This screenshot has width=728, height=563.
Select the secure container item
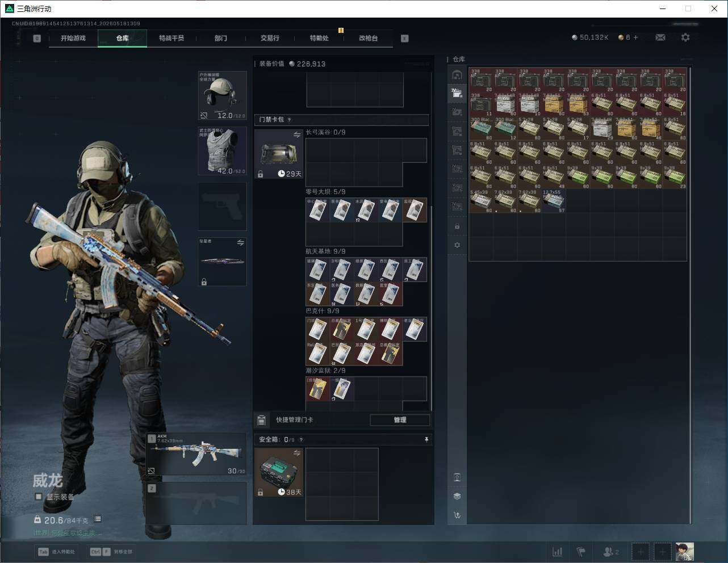(x=279, y=472)
